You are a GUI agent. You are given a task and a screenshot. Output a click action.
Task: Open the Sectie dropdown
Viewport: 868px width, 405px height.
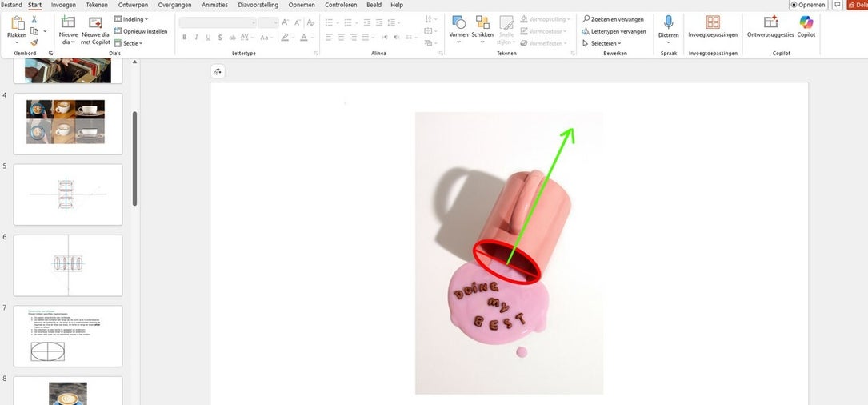click(x=129, y=43)
